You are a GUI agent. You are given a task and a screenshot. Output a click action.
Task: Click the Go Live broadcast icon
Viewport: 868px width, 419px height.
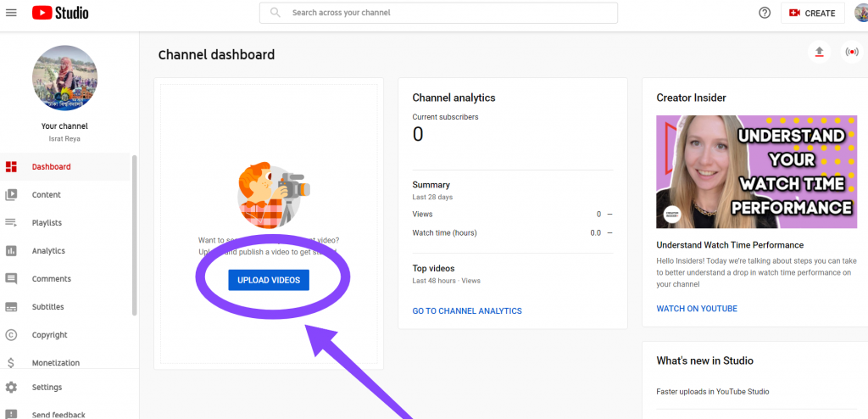(x=851, y=52)
